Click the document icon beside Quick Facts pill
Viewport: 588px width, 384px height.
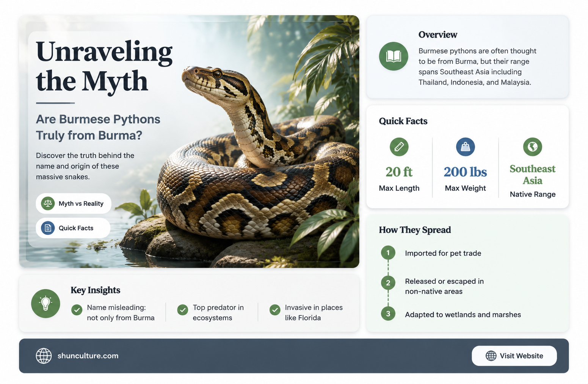[x=48, y=228]
